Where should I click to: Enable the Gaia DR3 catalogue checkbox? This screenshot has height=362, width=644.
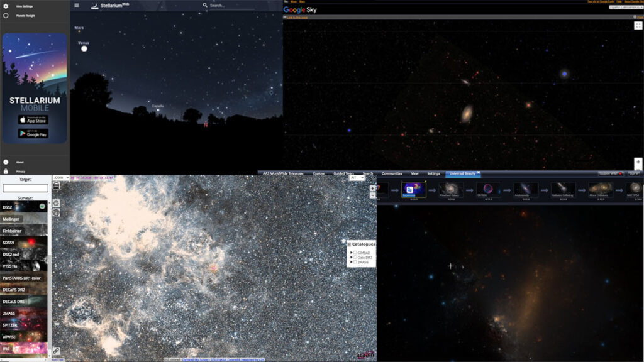tap(355, 257)
